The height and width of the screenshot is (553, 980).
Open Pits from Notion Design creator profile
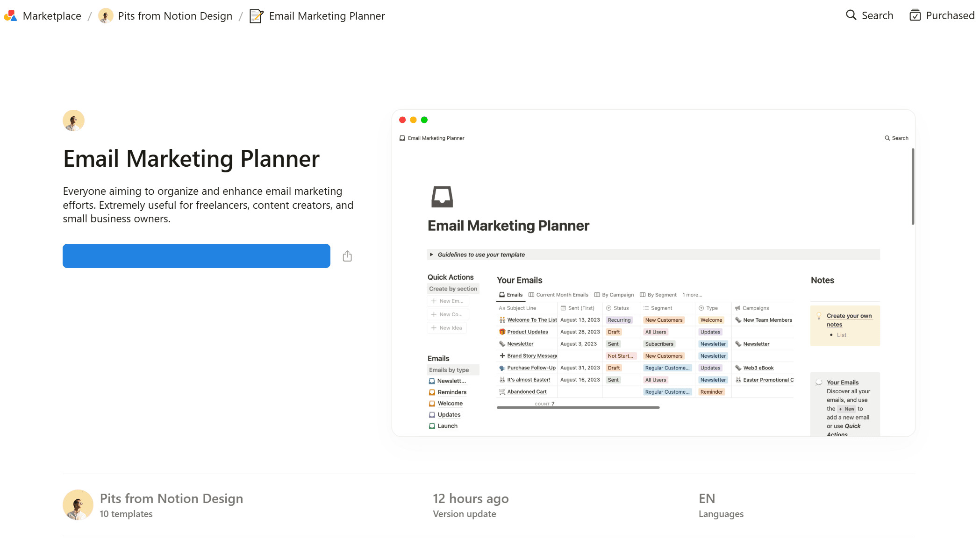click(171, 498)
